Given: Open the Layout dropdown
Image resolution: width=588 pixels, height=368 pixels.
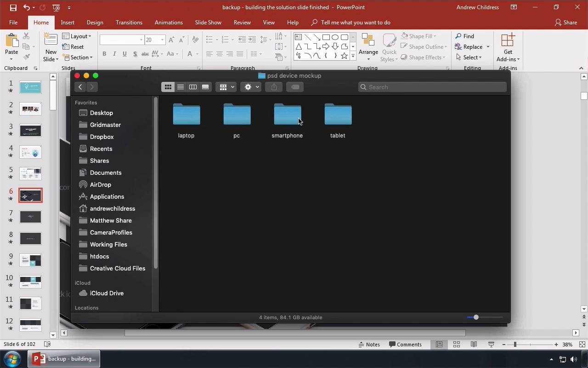Looking at the screenshot, I should pyautogui.click(x=77, y=36).
